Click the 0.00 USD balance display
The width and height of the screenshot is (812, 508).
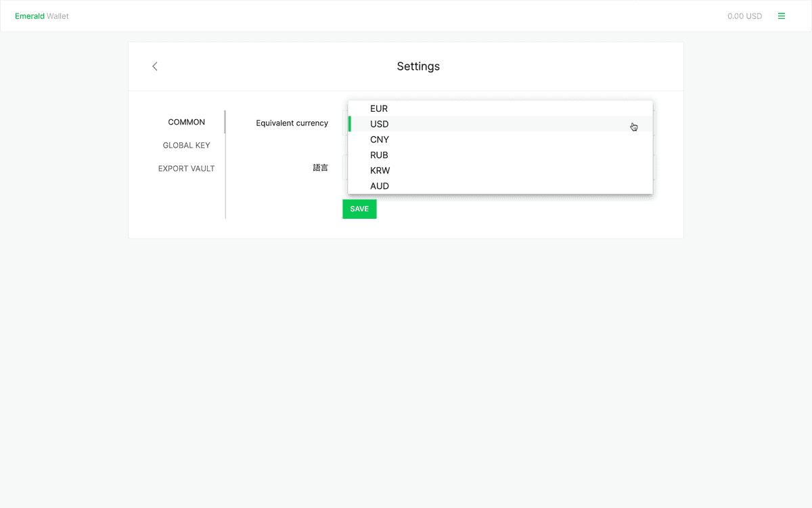[744, 16]
